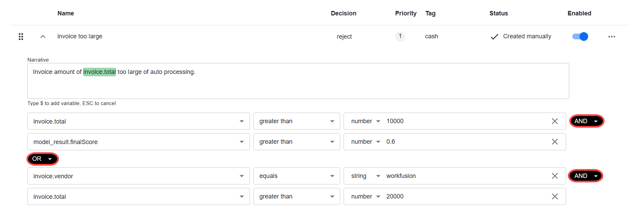Change the AND operator next to workfusion
This screenshot has height=219, width=644.
(x=585, y=176)
